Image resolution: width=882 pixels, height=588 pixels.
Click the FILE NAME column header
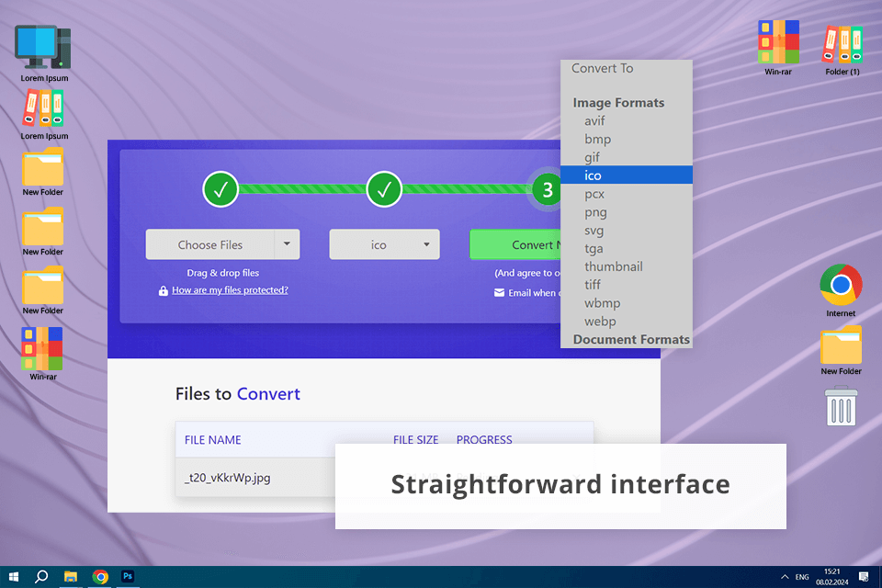coord(212,440)
